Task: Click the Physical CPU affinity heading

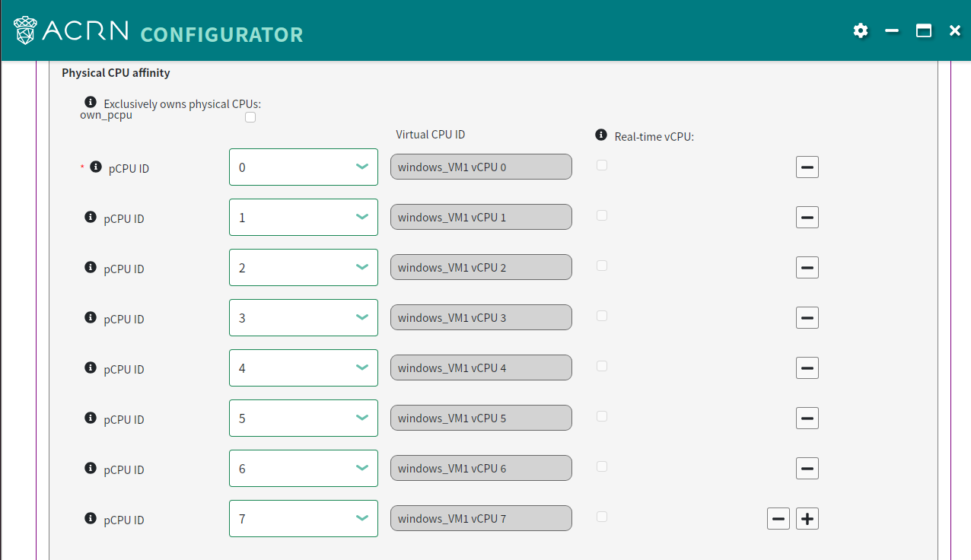Action: click(x=116, y=73)
